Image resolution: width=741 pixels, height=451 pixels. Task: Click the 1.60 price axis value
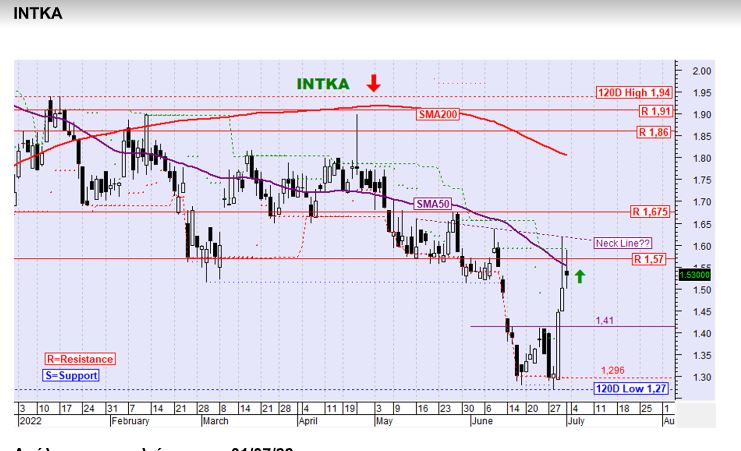(702, 246)
